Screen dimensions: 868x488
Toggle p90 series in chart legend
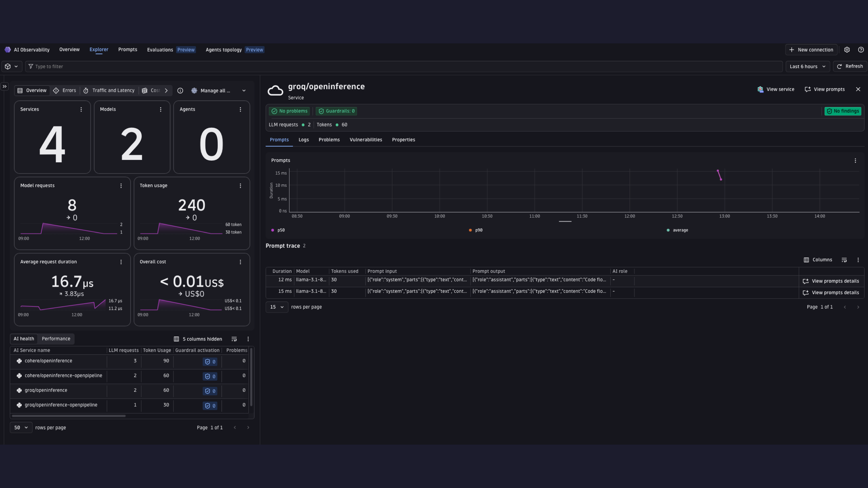pos(476,230)
